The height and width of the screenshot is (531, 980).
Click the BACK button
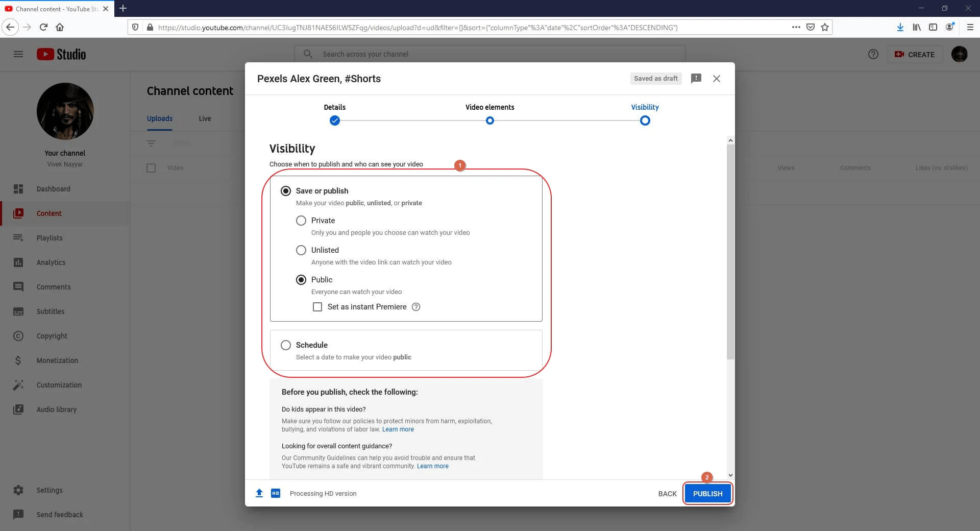(x=667, y=494)
